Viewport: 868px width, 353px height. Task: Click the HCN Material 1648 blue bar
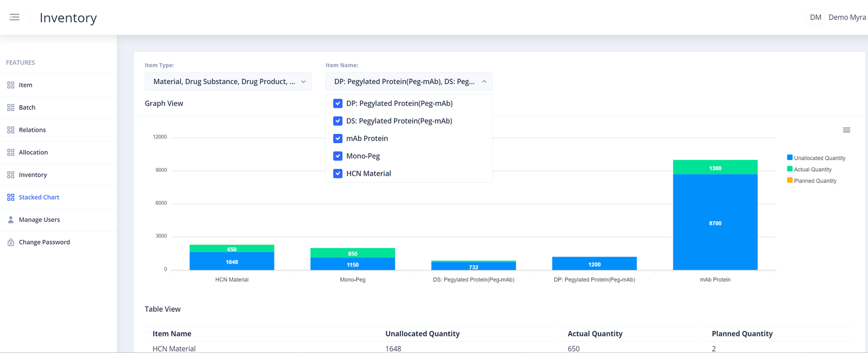click(232, 261)
